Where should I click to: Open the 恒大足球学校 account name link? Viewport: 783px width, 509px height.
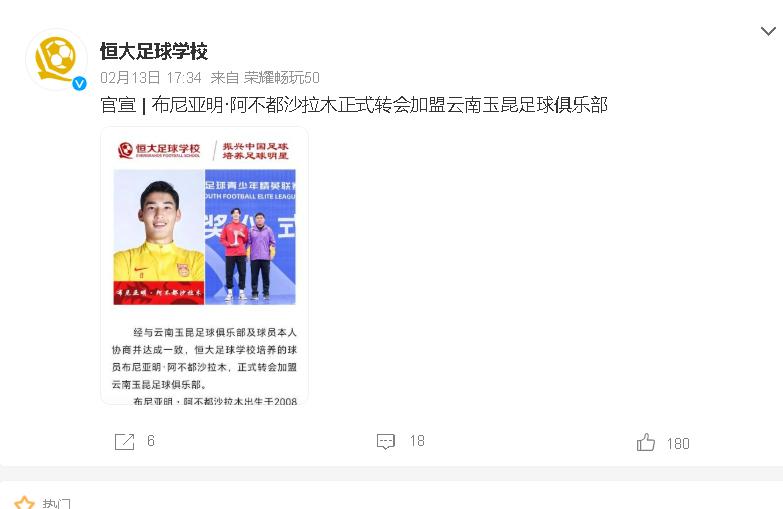click(x=153, y=51)
